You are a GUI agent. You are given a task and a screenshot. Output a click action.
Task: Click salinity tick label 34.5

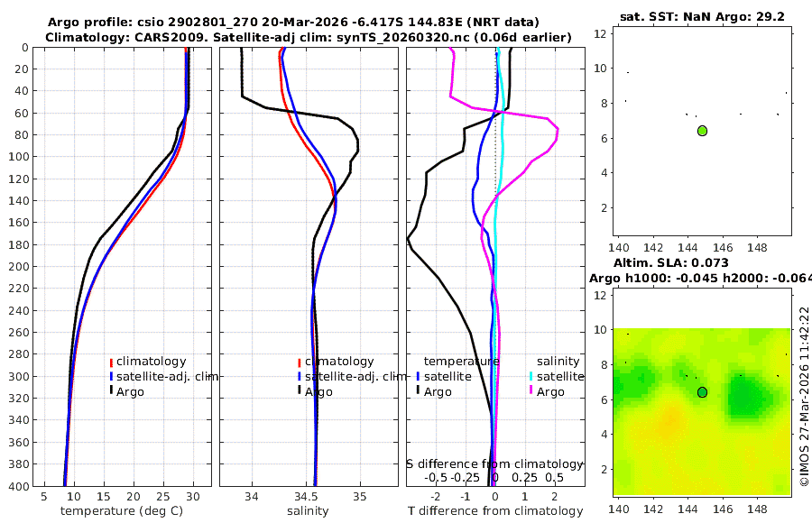[x=306, y=497]
